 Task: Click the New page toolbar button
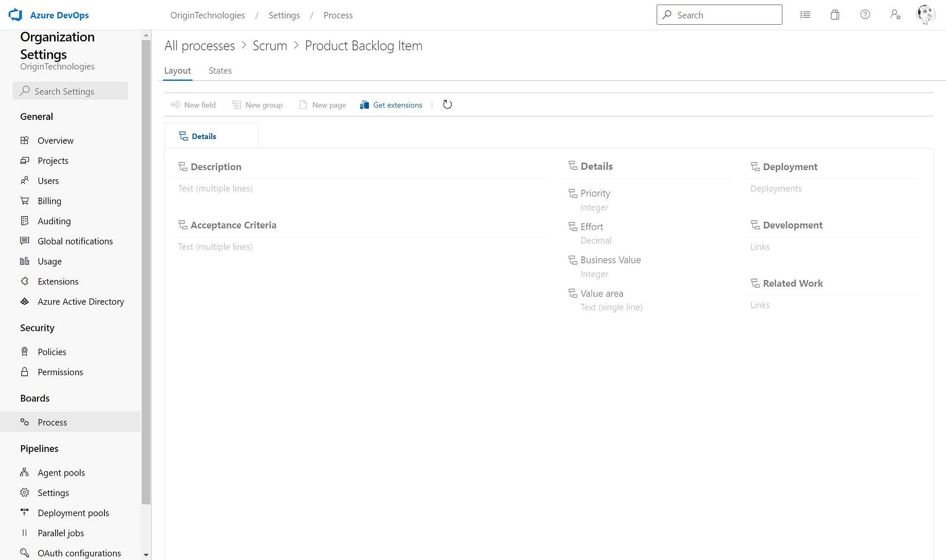(x=322, y=105)
